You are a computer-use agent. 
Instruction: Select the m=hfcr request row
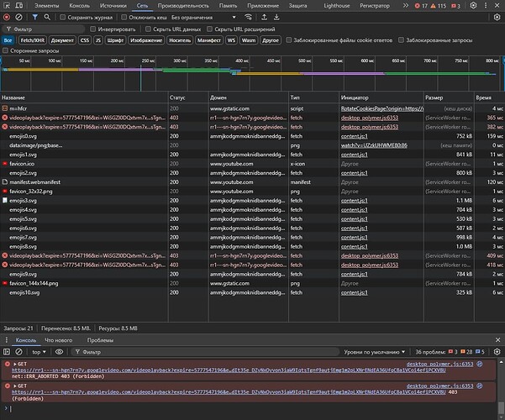click(x=252, y=108)
